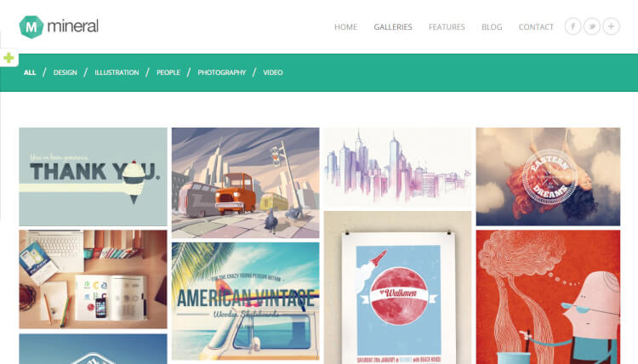Open the blue badge thumbnail at bottom left
This screenshot has height=364, width=638.
click(x=94, y=349)
